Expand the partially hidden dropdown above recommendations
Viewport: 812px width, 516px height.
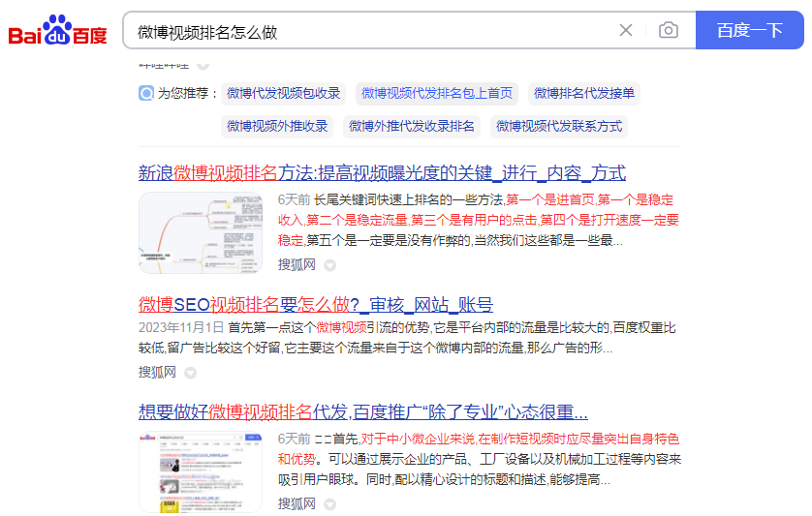203,65
